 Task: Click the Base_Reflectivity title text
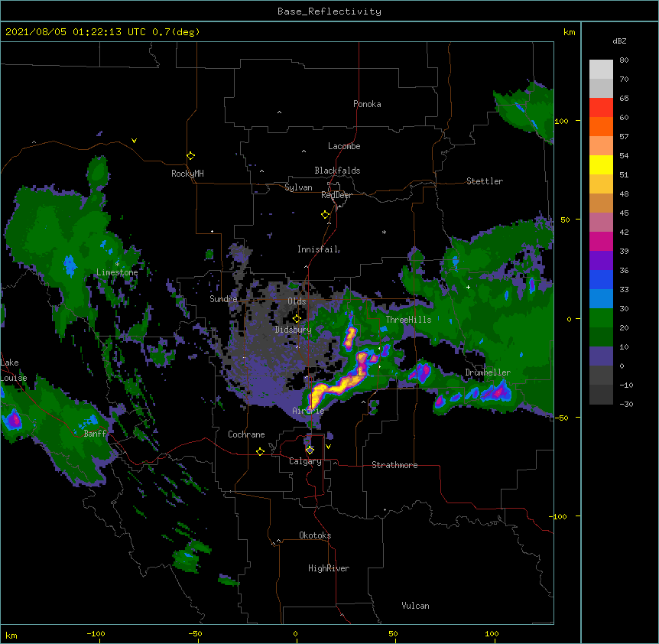click(x=329, y=11)
